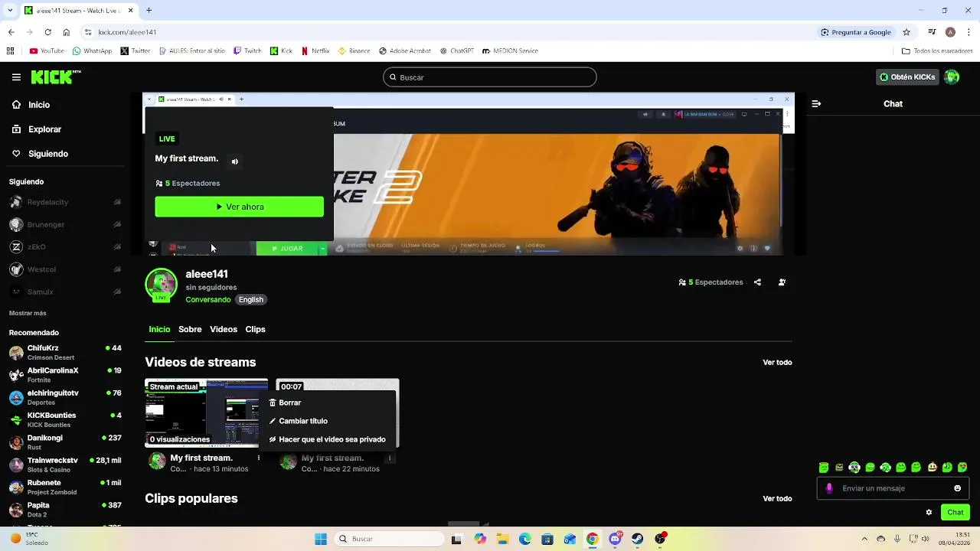Select Hacer que el video sea privado
Screen dimensions: 980x551
[328, 439]
